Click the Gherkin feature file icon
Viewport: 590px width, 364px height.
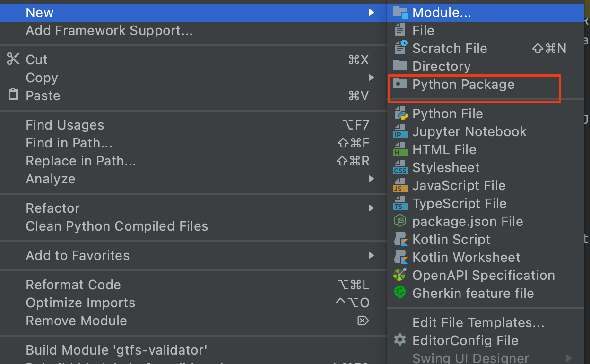click(x=400, y=293)
